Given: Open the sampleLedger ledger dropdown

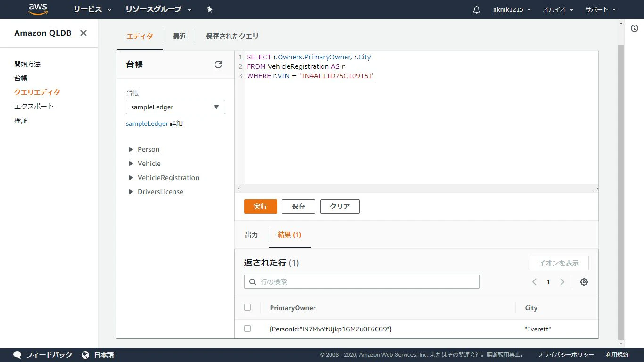Looking at the screenshot, I should point(175,107).
